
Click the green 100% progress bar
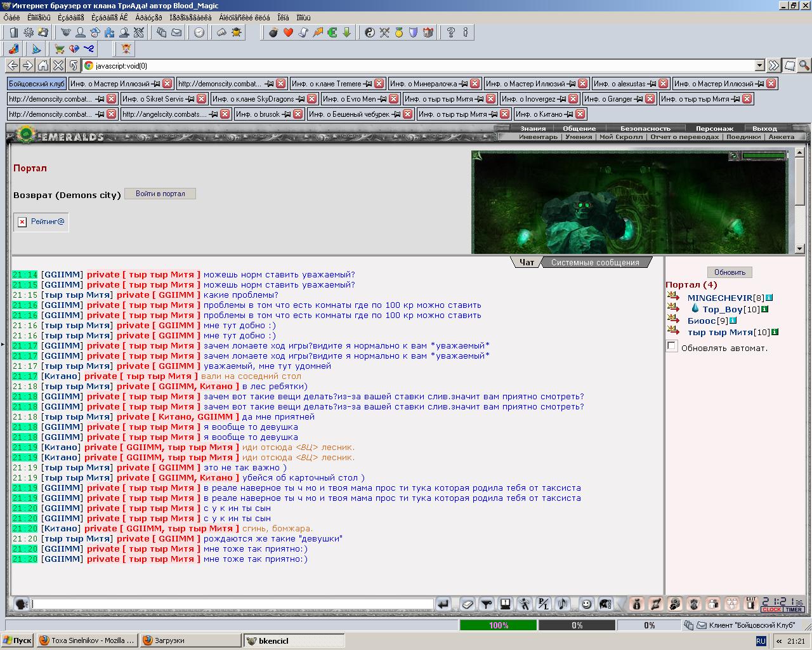point(498,625)
